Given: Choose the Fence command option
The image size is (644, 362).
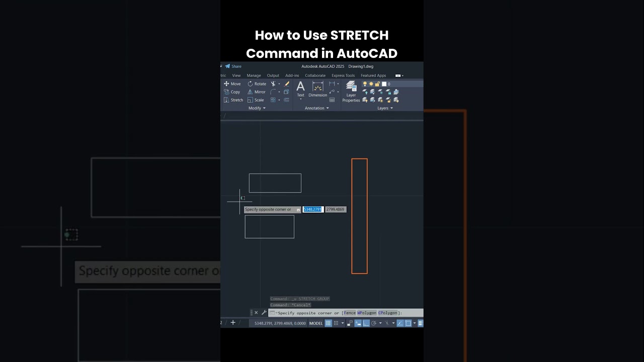Looking at the screenshot, I should 350,313.
